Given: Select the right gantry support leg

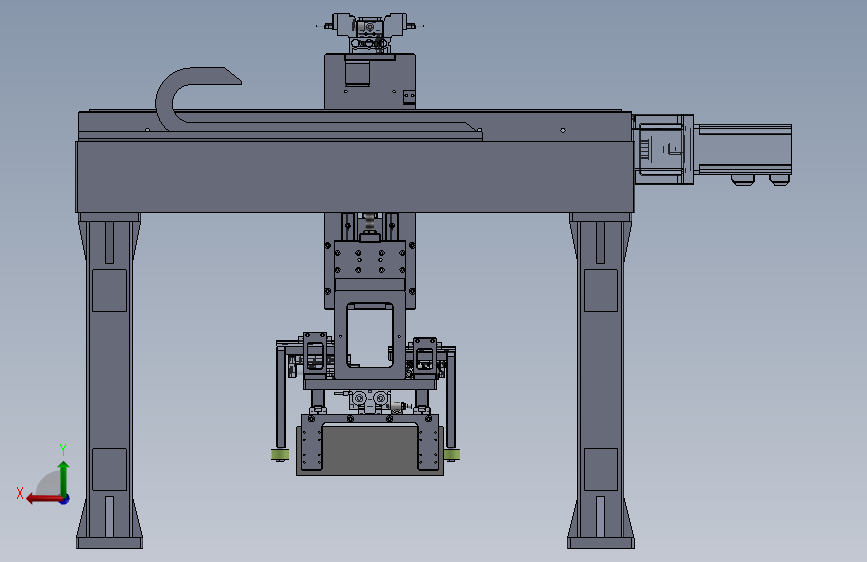Looking at the screenshot, I should click(600, 381).
